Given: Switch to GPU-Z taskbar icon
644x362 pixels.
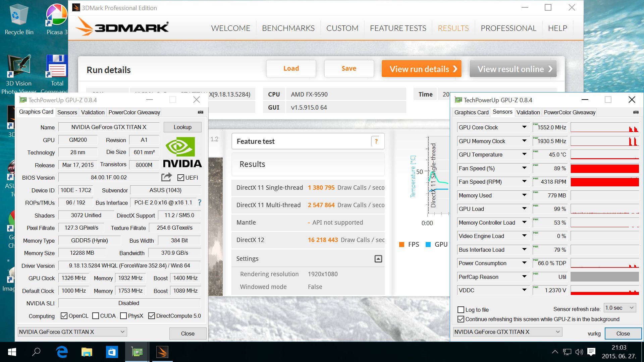Looking at the screenshot, I should (x=137, y=352).
